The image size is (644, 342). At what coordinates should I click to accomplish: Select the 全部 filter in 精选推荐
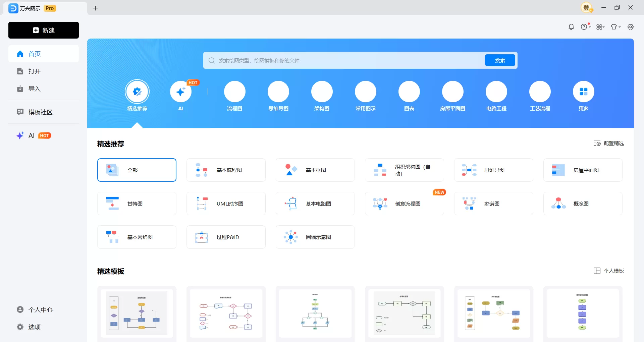tap(137, 170)
